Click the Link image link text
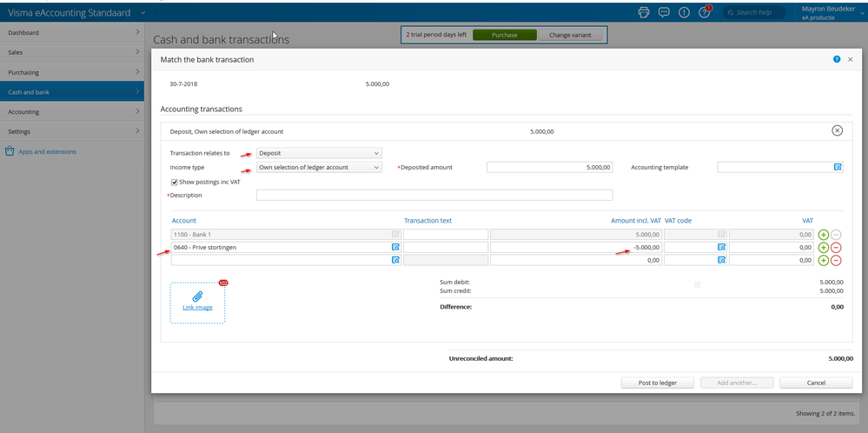 pos(197,307)
